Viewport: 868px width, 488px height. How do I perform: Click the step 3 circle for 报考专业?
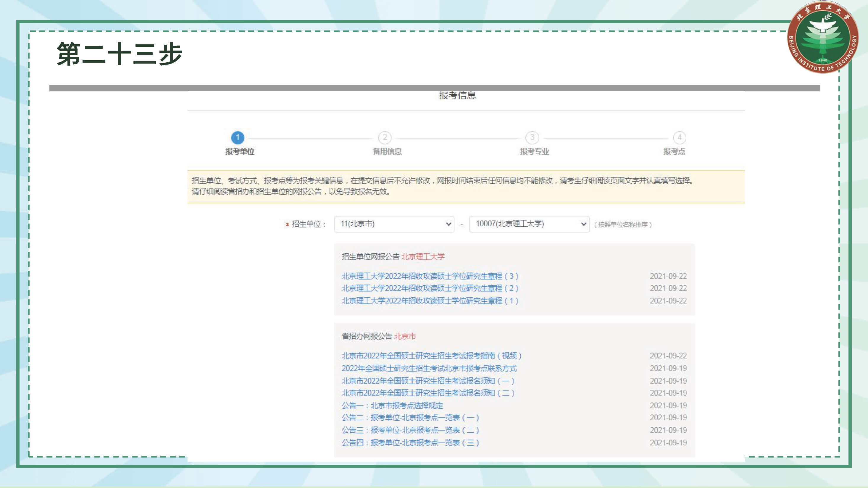coord(532,138)
